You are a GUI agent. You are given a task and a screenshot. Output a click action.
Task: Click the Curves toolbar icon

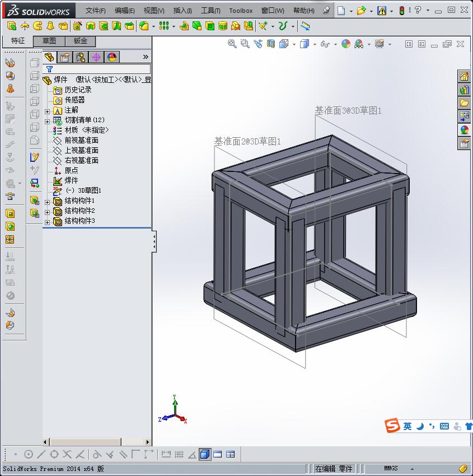[283, 26]
